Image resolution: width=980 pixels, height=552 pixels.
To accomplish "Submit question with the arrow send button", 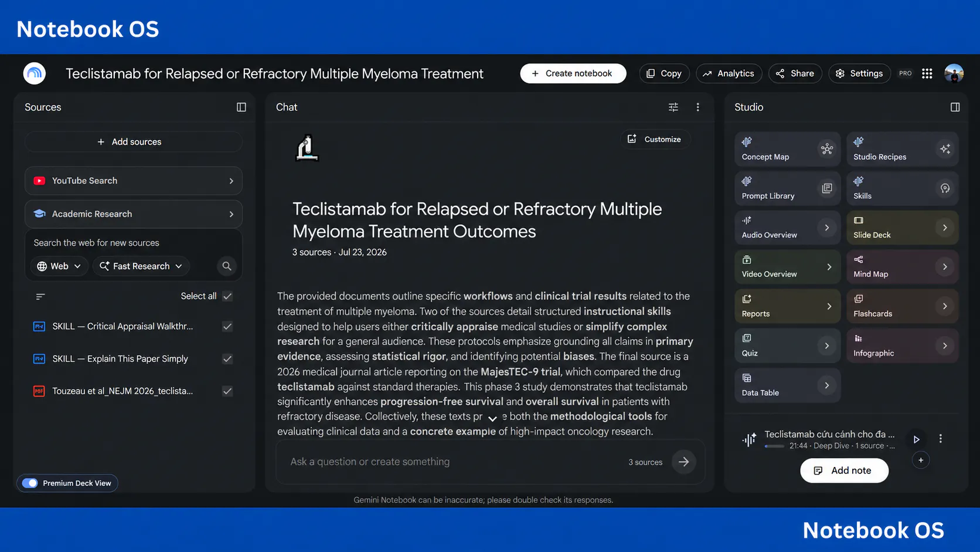I will pos(683,462).
